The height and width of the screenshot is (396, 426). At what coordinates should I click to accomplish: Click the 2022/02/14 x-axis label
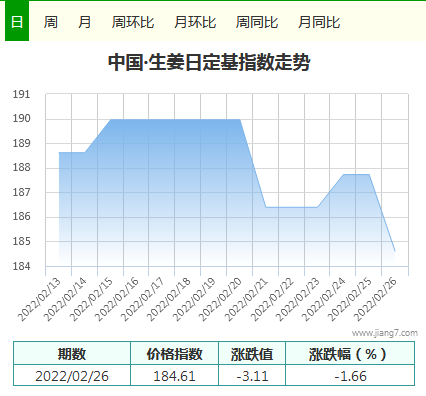point(65,300)
